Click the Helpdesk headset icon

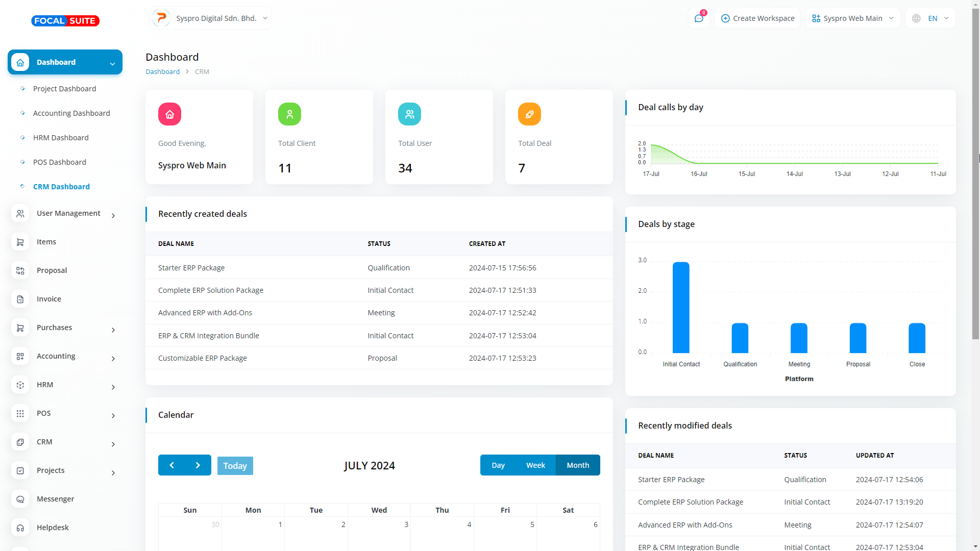tap(20, 528)
